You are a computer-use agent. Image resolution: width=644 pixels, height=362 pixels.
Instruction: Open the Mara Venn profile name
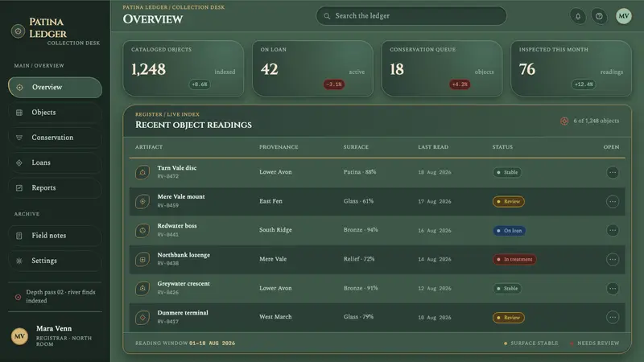pos(54,328)
